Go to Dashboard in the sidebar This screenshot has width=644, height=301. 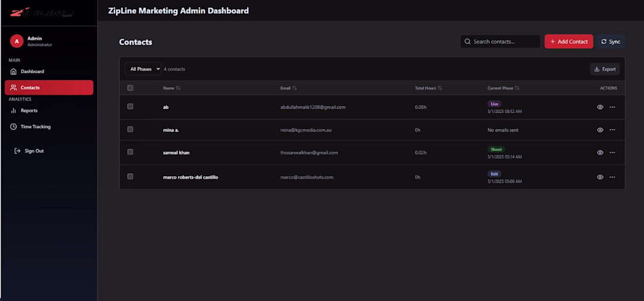click(32, 71)
